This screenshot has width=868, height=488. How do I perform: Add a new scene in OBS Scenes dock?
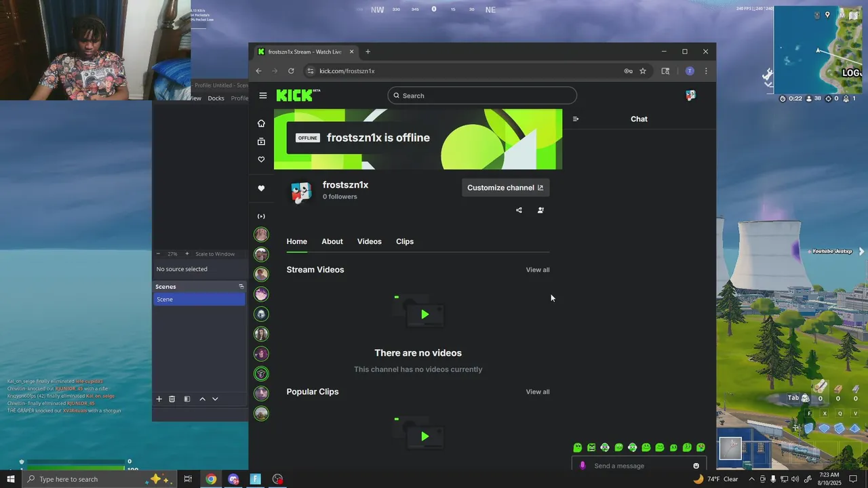click(x=159, y=399)
